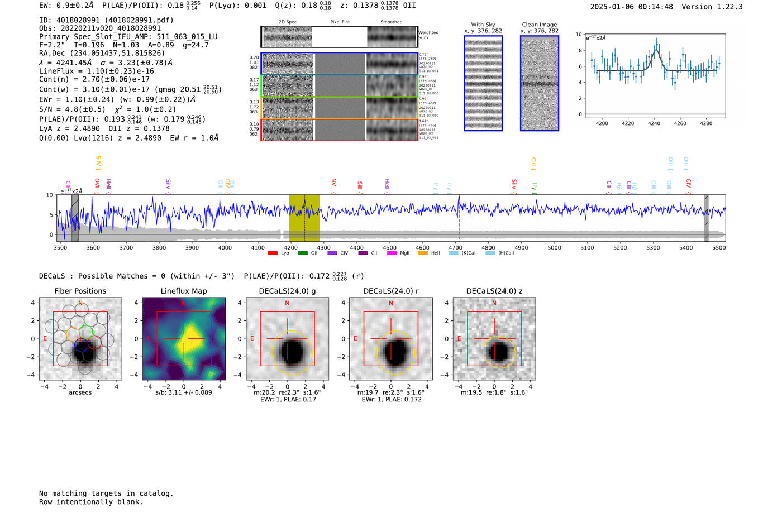This screenshot has width=782, height=532.
Task: Open the With Sky cutout image
Action: click(x=483, y=83)
